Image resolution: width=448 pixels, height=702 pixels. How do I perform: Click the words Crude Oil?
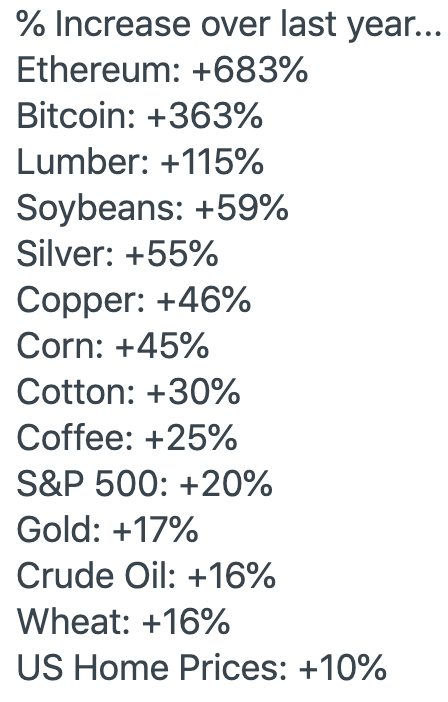(93, 575)
